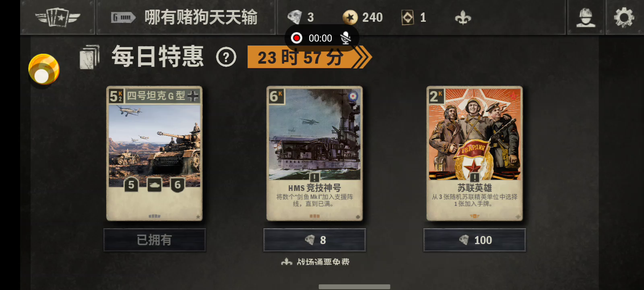Expand the 23时57分 timer arrow banner
Screen dimensions: 644x290
click(x=309, y=57)
